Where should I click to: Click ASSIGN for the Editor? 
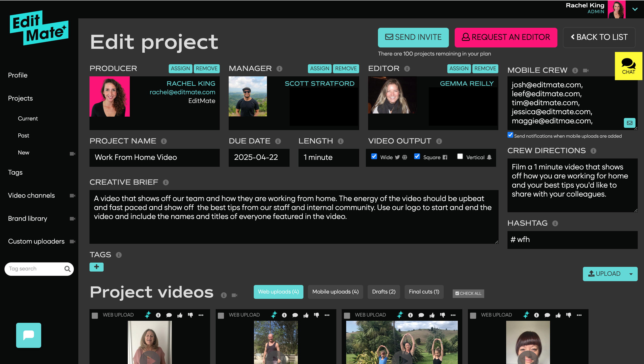coord(459,69)
